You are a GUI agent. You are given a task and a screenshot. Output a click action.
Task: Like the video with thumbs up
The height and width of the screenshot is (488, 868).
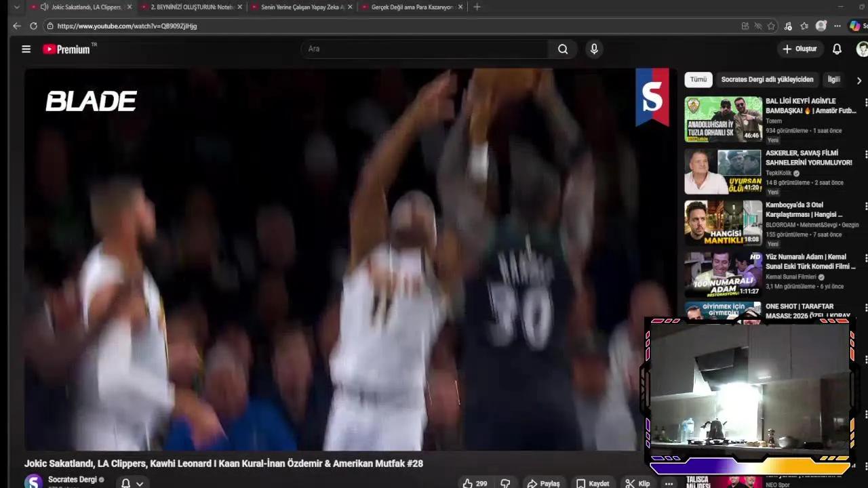click(475, 483)
